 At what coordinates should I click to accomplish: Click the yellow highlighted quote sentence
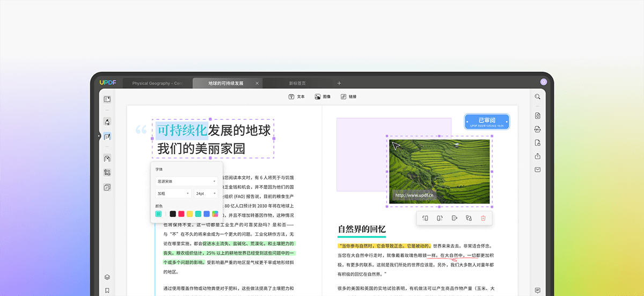coord(384,246)
